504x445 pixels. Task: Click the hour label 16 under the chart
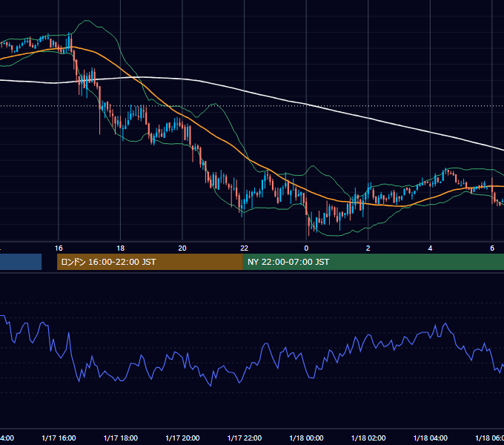tap(59, 248)
